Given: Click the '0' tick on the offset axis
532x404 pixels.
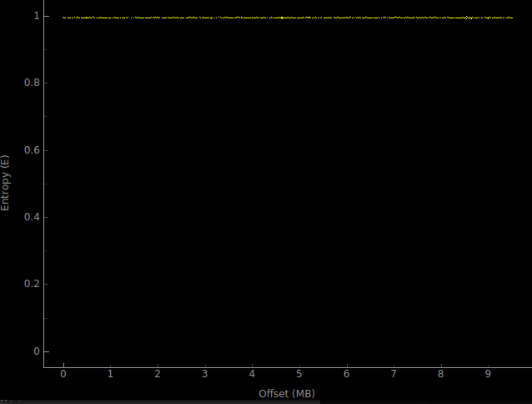Looking at the screenshot, I should [63, 374].
